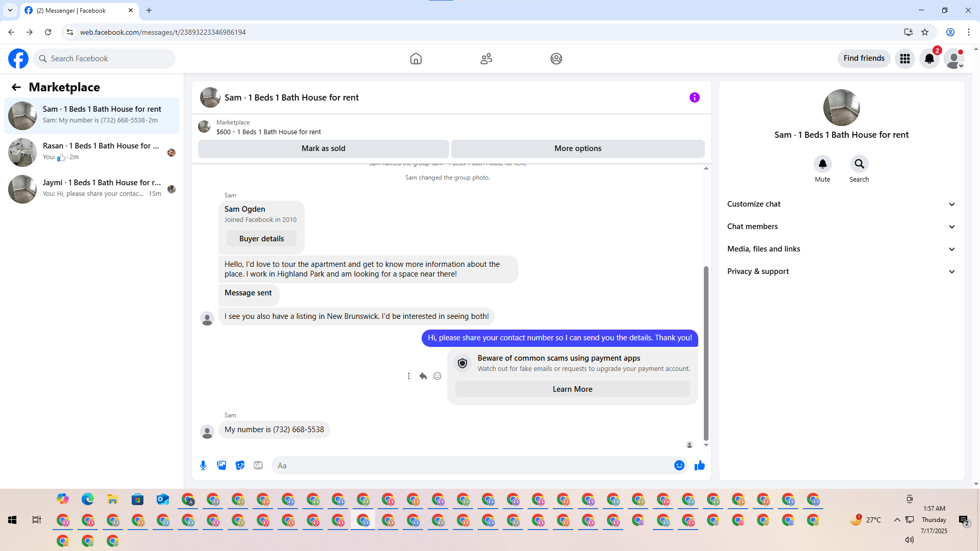
Task: Open a new browser tab
Action: pos(149,10)
